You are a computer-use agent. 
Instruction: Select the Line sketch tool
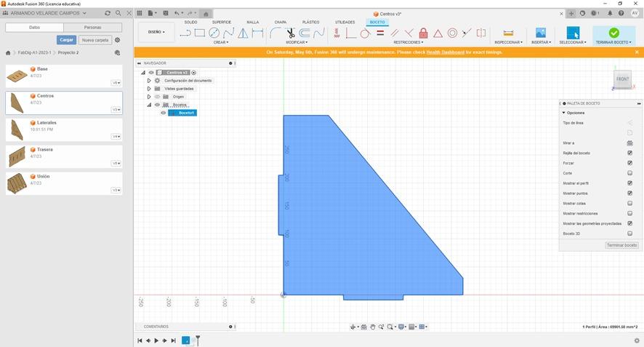click(x=185, y=33)
